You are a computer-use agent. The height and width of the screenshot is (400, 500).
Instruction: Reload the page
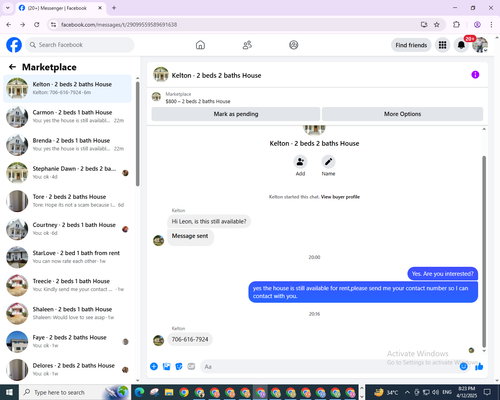point(37,24)
